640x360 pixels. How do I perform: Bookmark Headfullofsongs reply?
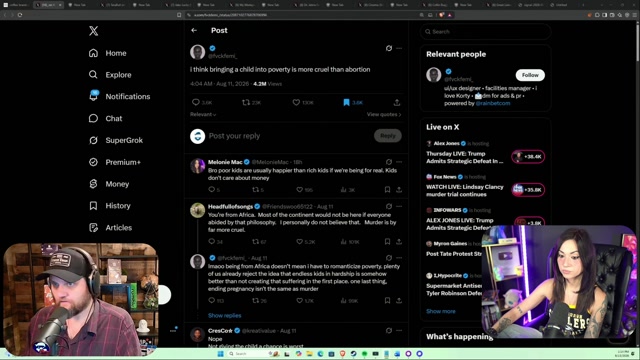click(x=387, y=242)
